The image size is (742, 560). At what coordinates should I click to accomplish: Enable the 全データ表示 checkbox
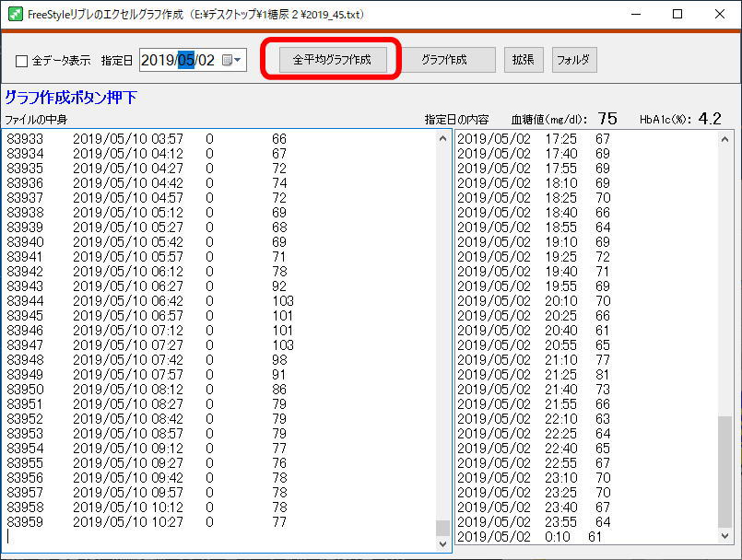22,61
